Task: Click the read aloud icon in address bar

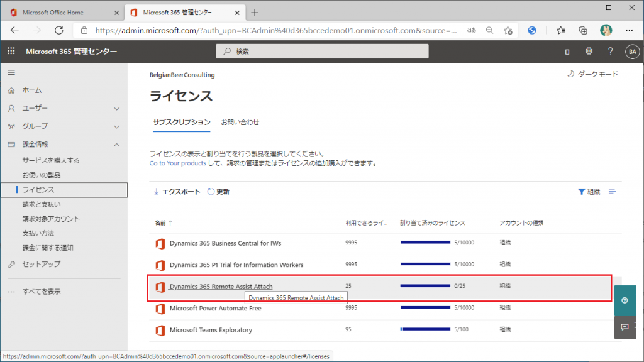Action: point(472,30)
